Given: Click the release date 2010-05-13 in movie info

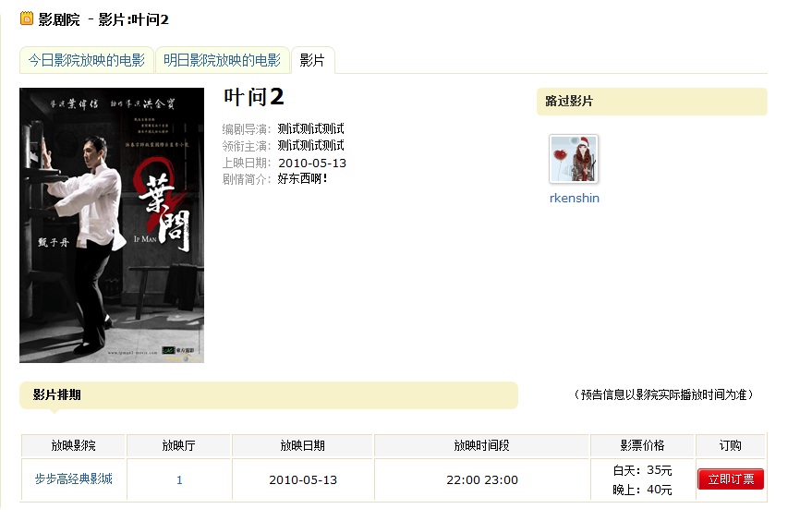Looking at the screenshot, I should pyautogui.click(x=312, y=164).
